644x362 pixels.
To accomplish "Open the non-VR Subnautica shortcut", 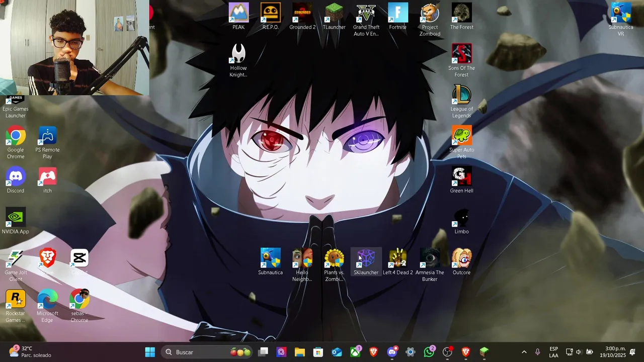I will click(270, 262).
